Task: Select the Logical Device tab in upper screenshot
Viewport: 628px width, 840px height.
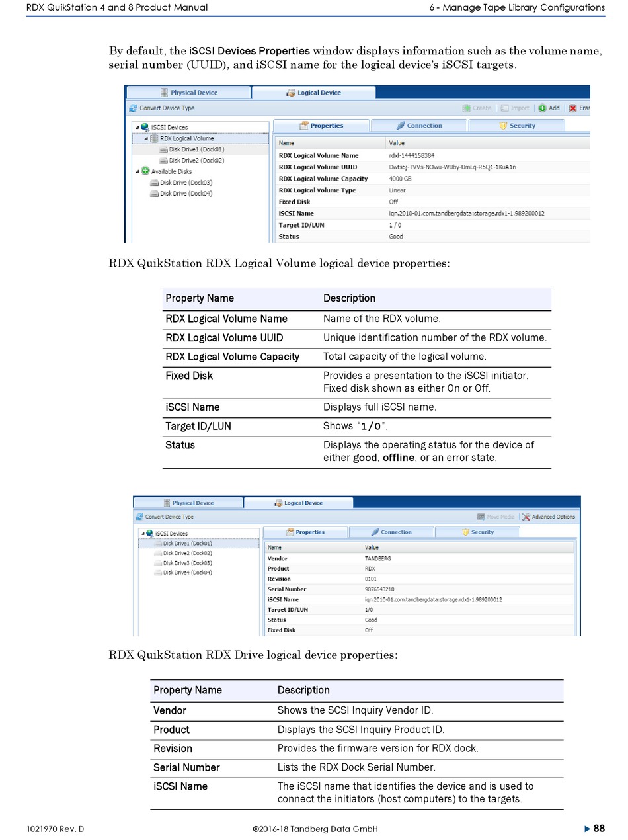Action: (x=314, y=93)
